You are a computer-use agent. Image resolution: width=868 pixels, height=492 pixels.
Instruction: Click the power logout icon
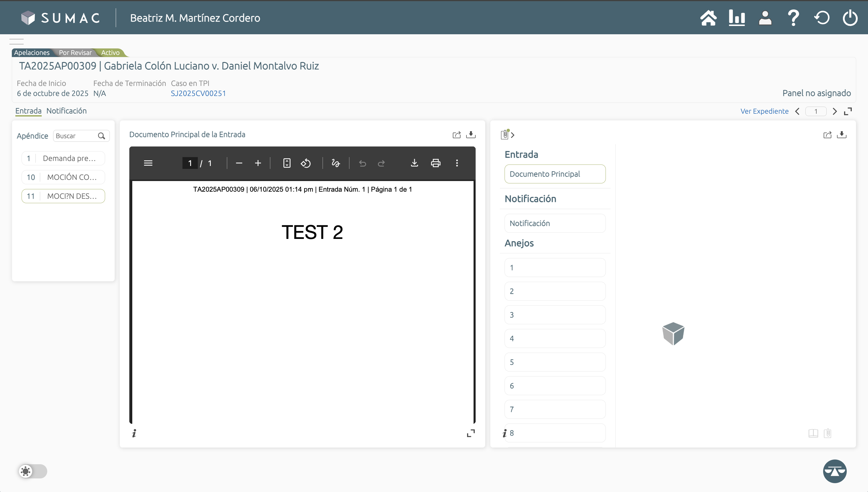pos(850,18)
